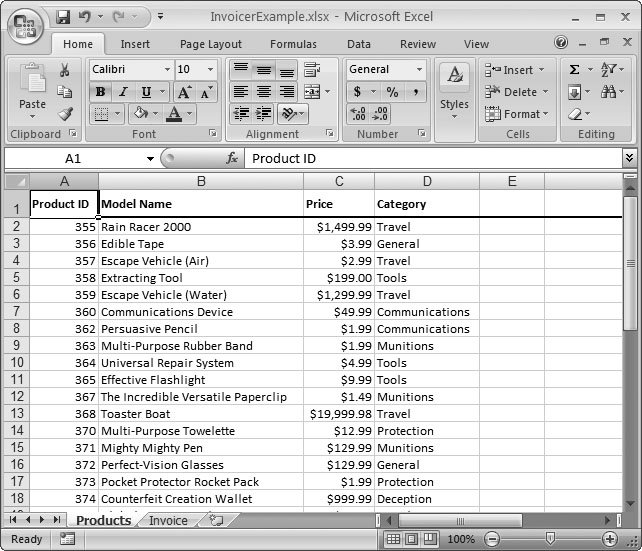Increase font size with Grow Font

pyautogui.click(x=183, y=92)
